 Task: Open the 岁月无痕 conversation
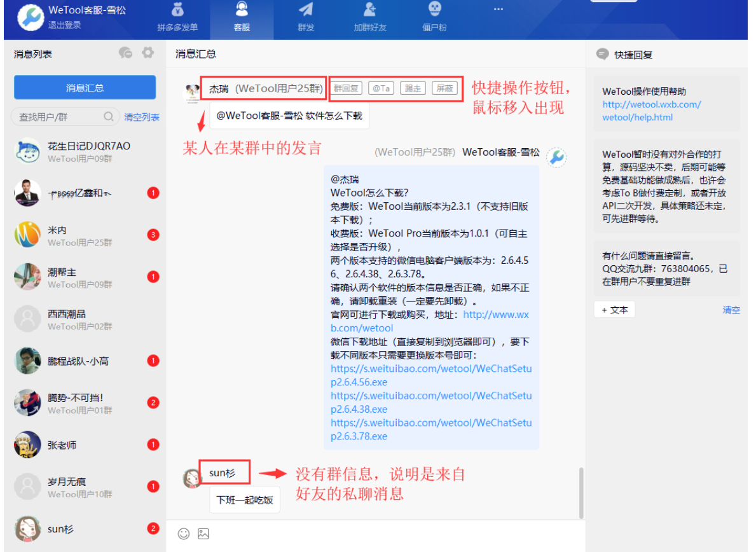[x=85, y=487]
